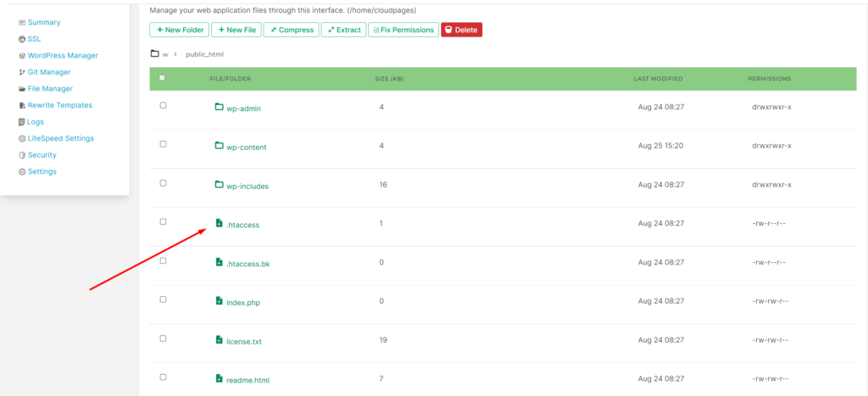Click the readme.html file icon

[x=220, y=378]
